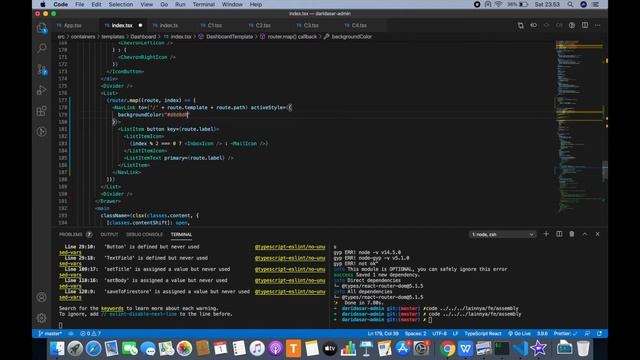640x360 pixels.
Task: Click the notifications bell in status bar
Action: coord(600,333)
